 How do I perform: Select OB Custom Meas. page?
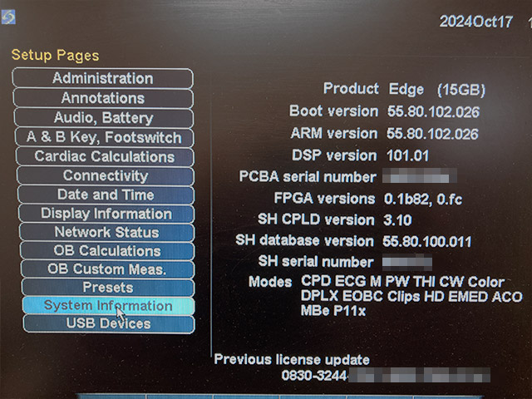tap(107, 269)
